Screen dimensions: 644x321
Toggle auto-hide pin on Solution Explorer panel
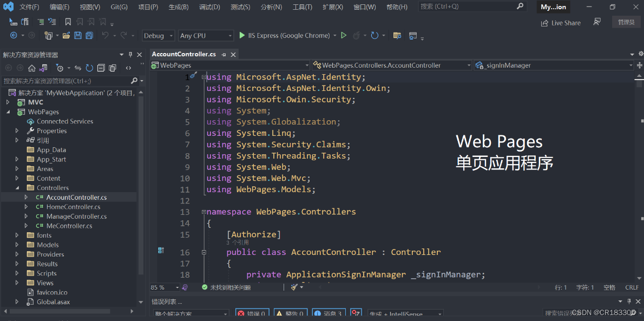tap(130, 55)
